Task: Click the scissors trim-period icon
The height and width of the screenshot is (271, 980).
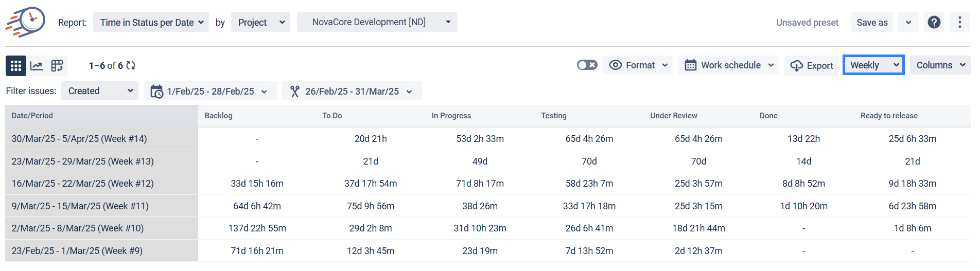Action: 295,91
